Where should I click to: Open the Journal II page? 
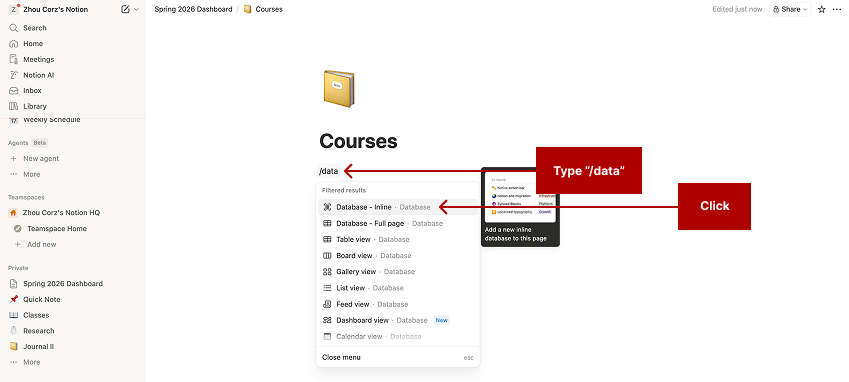73,346
